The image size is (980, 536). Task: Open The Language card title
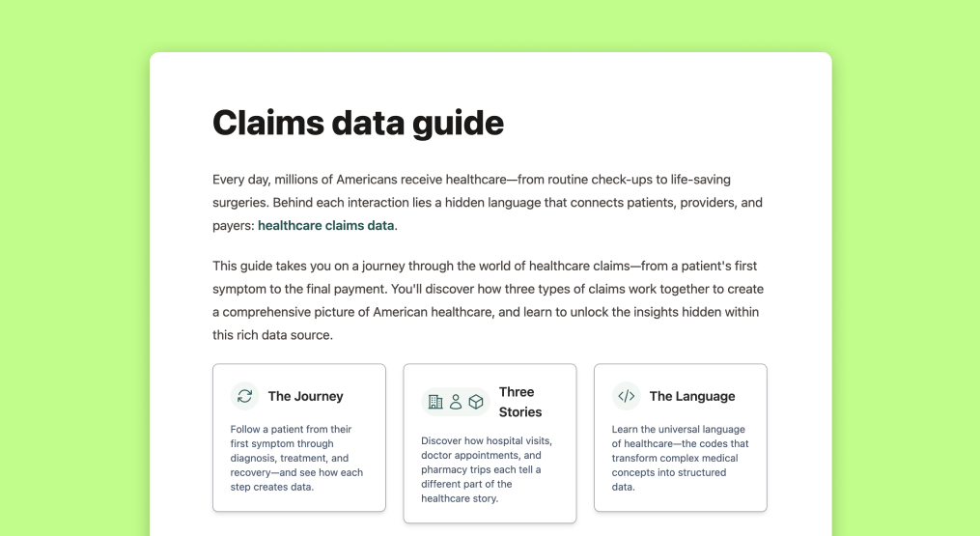coord(692,396)
